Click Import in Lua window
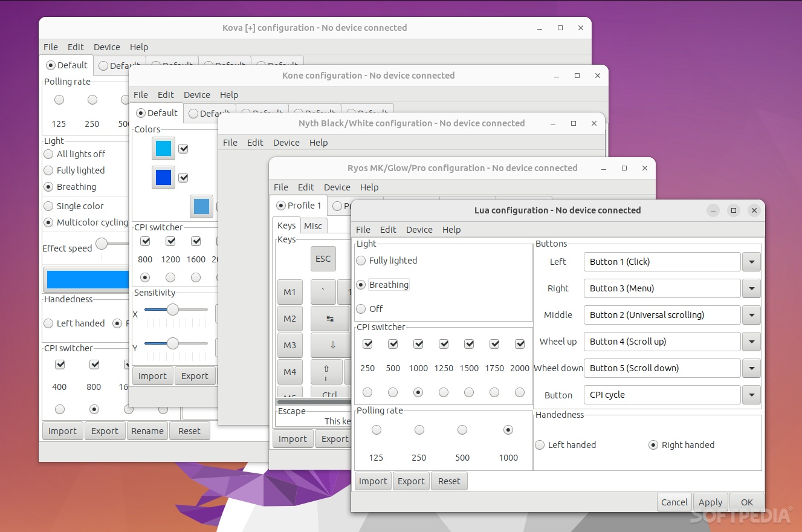The height and width of the screenshot is (532, 802). click(373, 481)
